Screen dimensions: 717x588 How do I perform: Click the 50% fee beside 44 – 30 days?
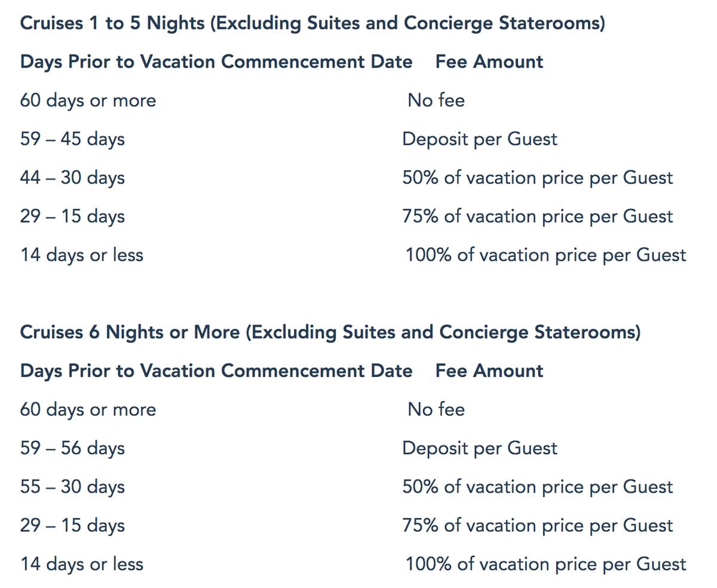[x=537, y=178]
